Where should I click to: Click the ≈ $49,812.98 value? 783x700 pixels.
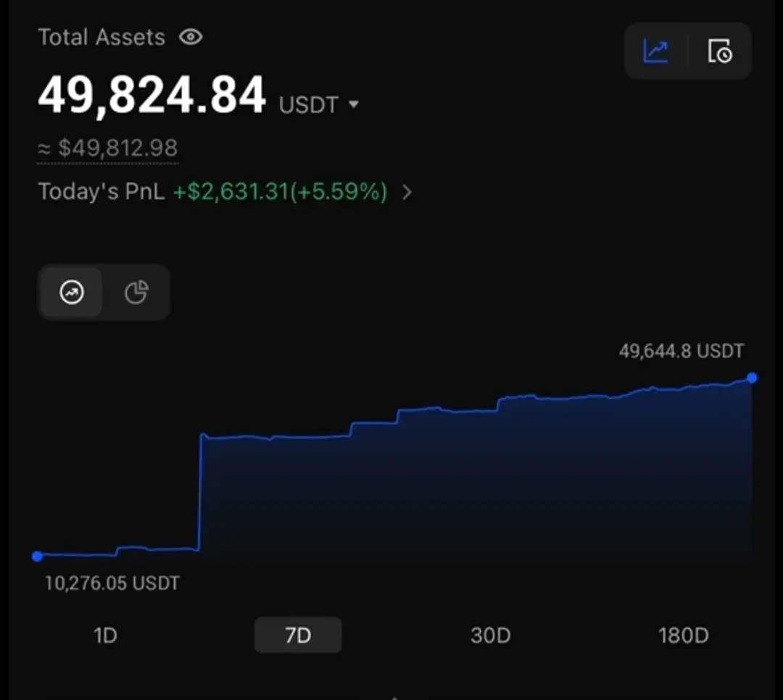coord(108,148)
